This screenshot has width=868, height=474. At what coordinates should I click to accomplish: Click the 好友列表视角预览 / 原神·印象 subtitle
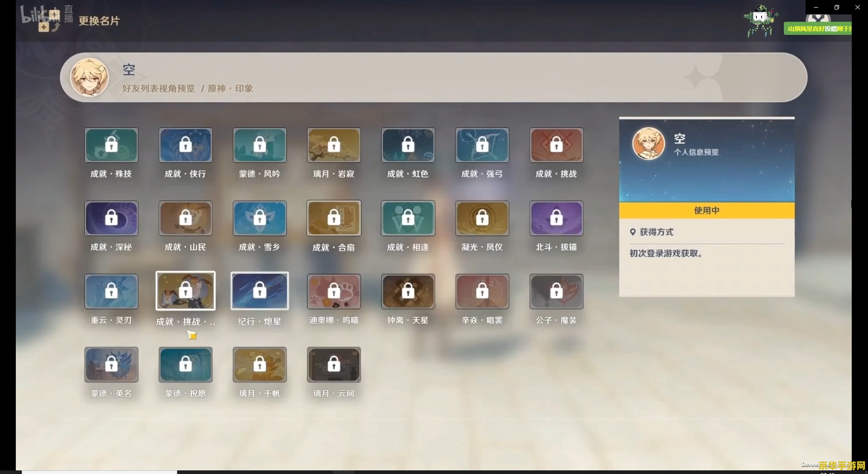(188, 89)
